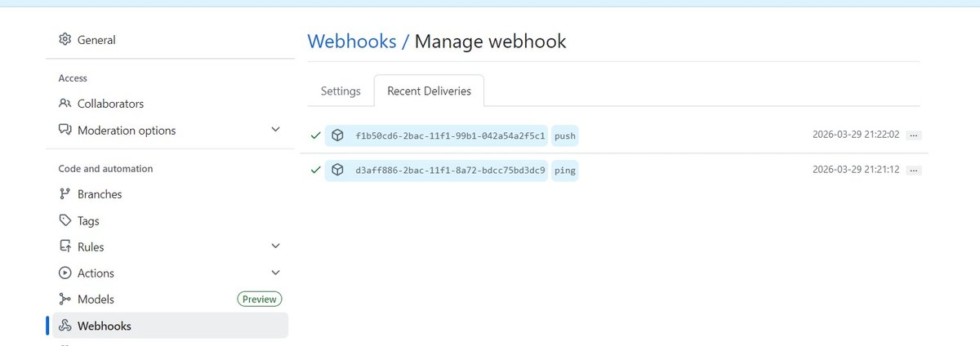Select the Recent Deliveries tab
Image resolution: width=980 pixels, height=346 pixels.
coord(429,91)
